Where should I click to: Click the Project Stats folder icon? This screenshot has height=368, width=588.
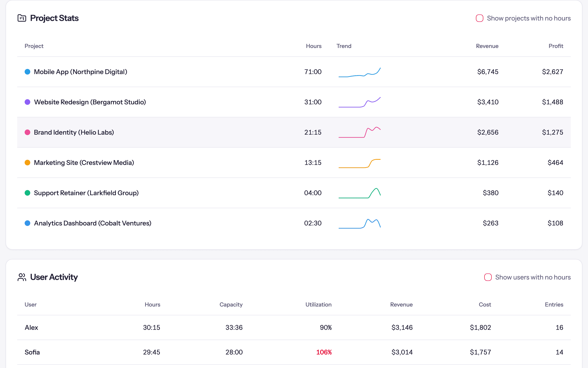(x=22, y=18)
